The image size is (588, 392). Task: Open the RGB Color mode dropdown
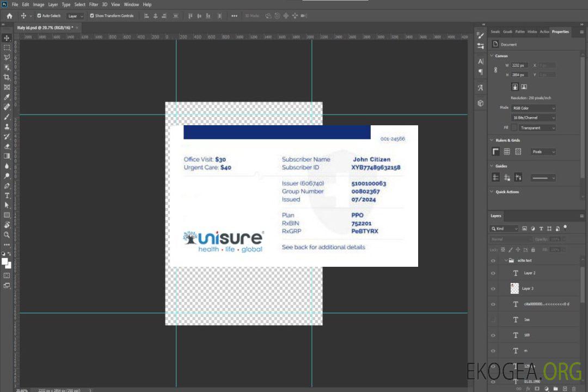coord(534,108)
